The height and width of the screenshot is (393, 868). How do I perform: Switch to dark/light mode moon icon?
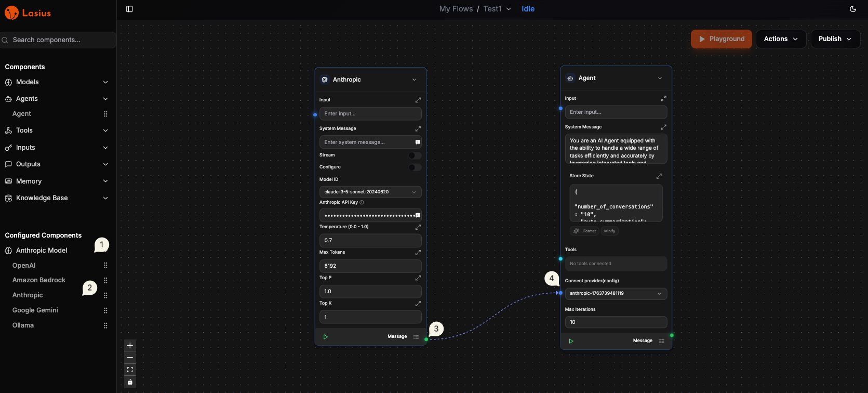coord(853,9)
